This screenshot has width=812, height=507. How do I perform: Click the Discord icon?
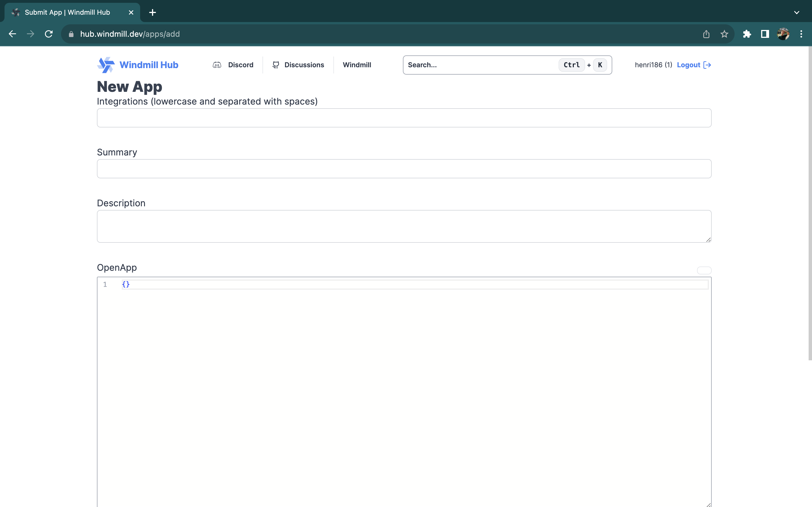(217, 65)
